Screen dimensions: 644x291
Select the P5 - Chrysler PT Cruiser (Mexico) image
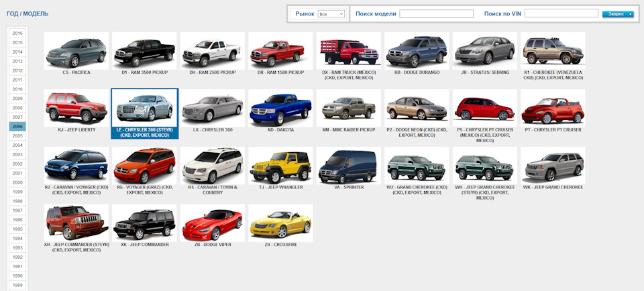pos(485,109)
